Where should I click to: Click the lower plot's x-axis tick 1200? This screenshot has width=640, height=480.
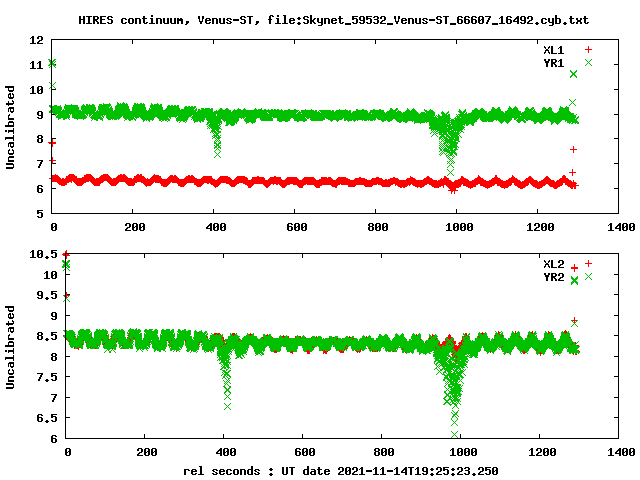pos(542,452)
